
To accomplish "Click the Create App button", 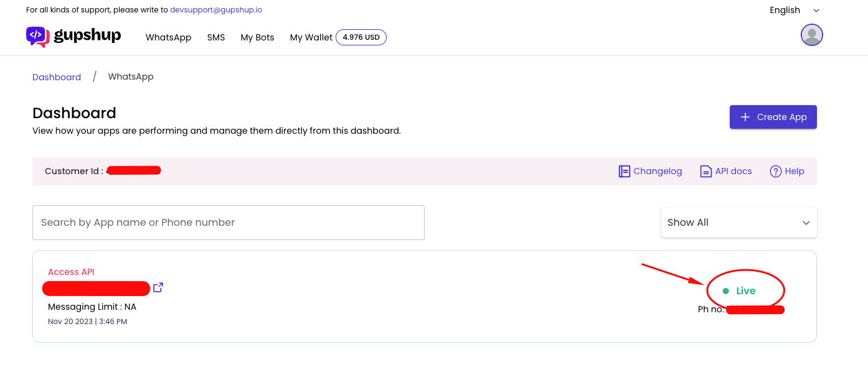I will click(773, 117).
